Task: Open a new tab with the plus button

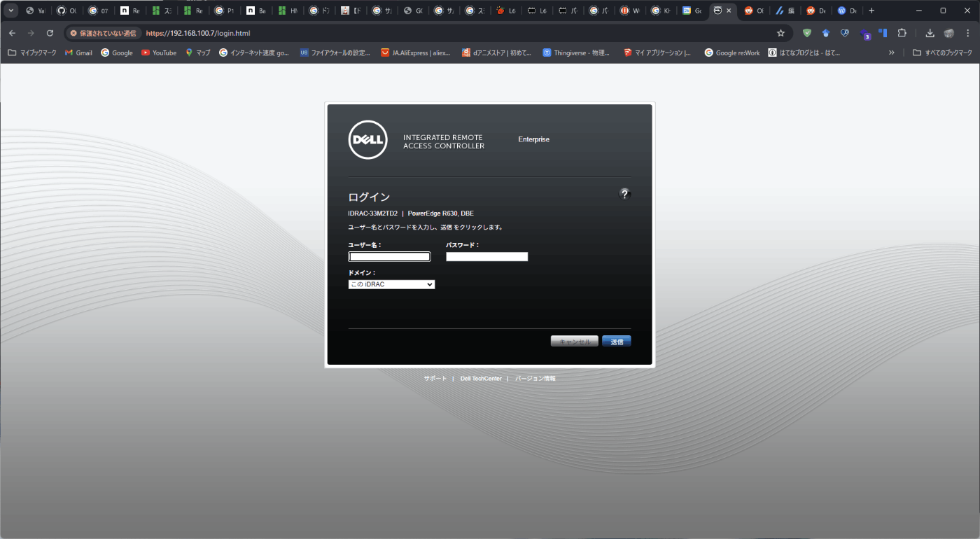Action: (x=871, y=10)
